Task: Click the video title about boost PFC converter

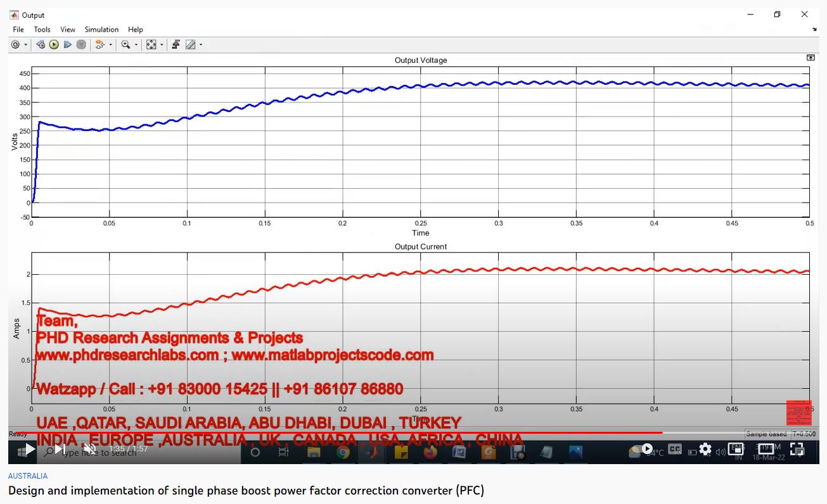Action: coord(246,491)
